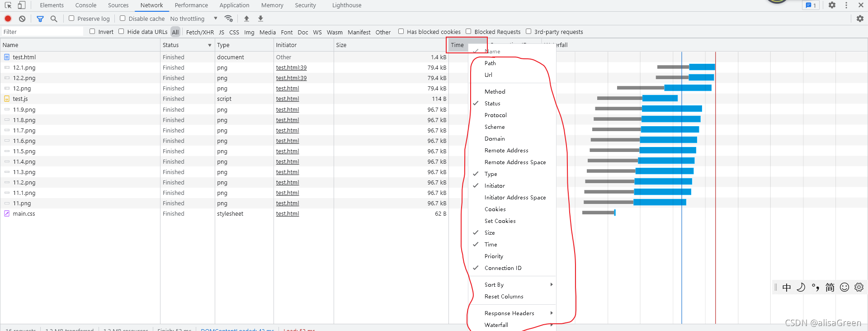Open DevTools three-dot menu
The height and width of the screenshot is (331, 868).
[846, 5]
